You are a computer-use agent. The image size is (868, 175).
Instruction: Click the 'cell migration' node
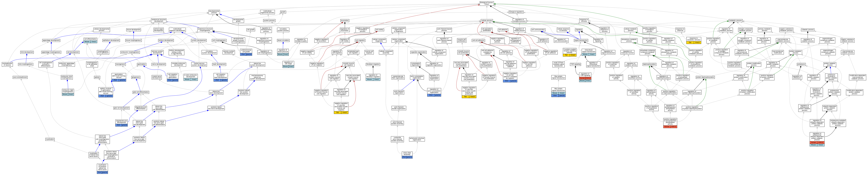(x=360, y=40)
